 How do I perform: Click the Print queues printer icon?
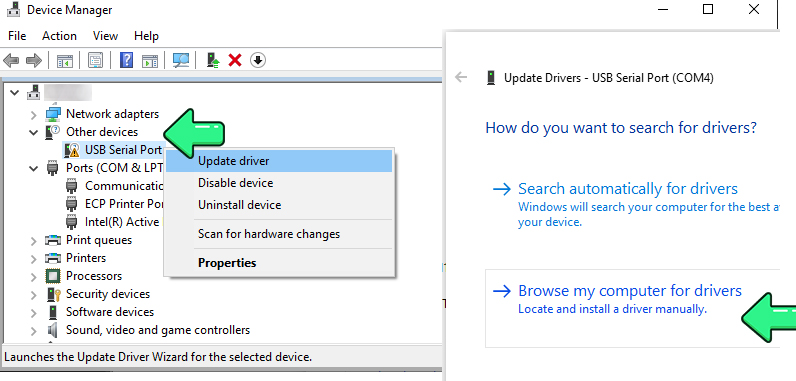click(53, 240)
